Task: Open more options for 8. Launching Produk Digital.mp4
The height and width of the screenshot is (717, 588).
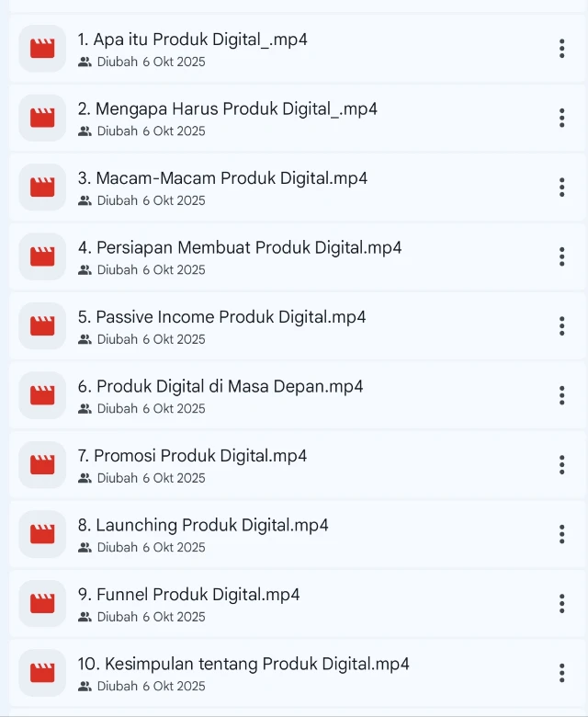Action: (x=561, y=534)
